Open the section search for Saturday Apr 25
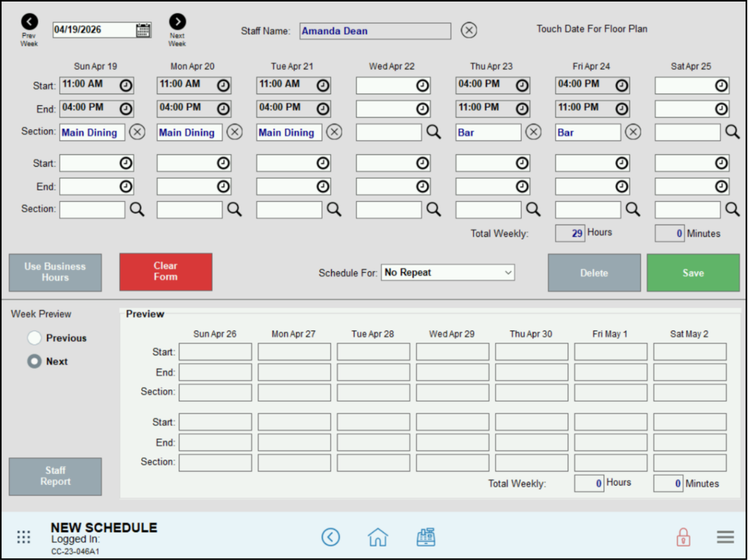748x560 pixels. click(x=732, y=132)
